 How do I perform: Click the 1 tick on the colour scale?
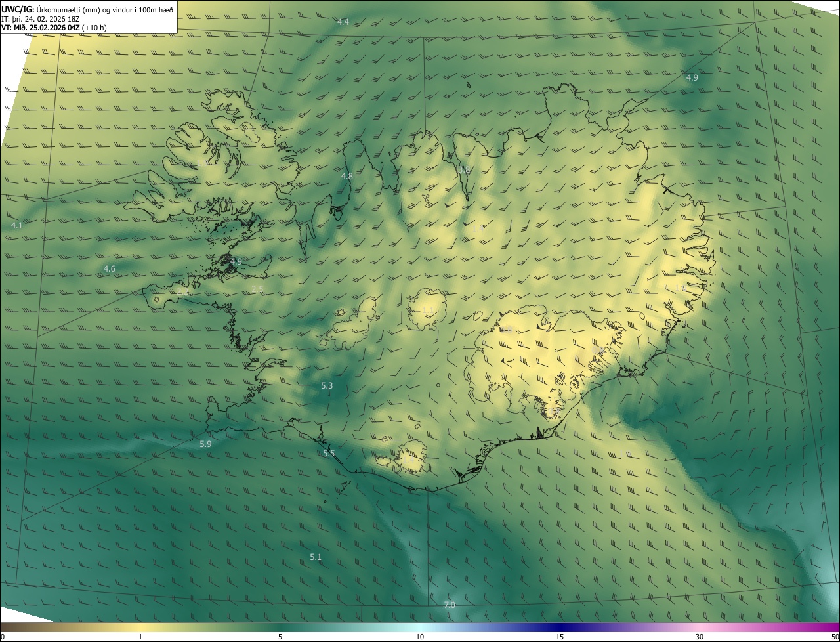pyautogui.click(x=140, y=637)
